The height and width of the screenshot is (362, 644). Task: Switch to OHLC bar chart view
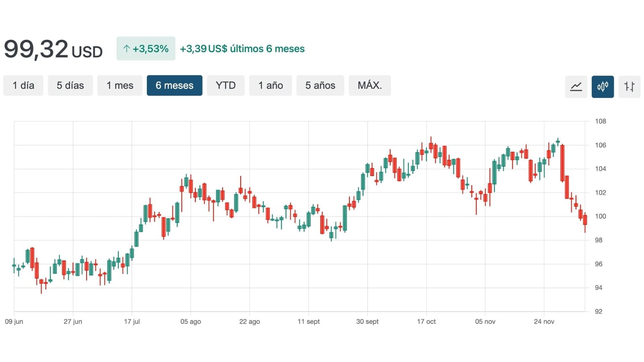pyautogui.click(x=629, y=86)
